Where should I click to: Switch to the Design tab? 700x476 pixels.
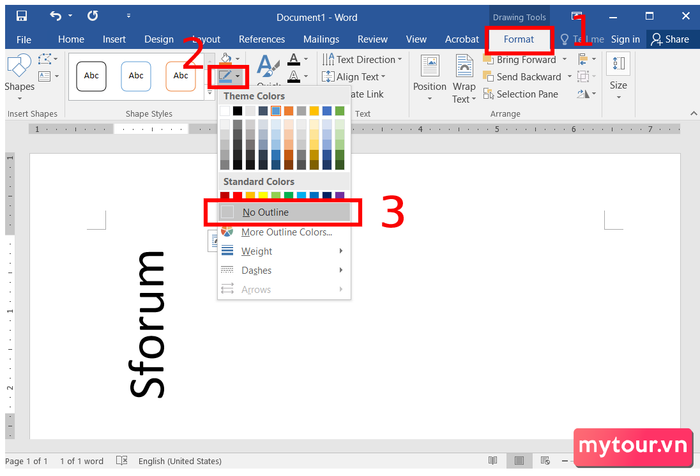coord(159,39)
